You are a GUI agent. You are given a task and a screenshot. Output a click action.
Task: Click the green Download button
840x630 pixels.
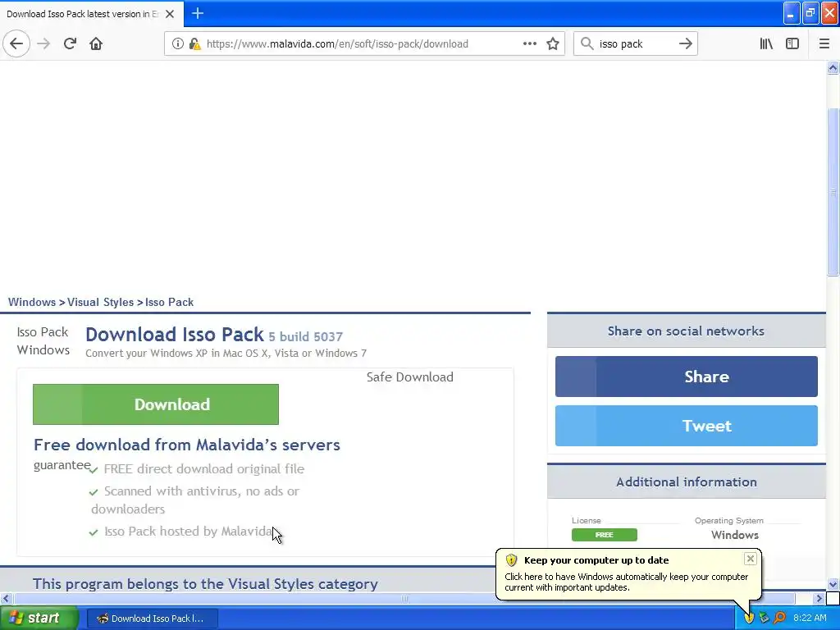[156, 404]
